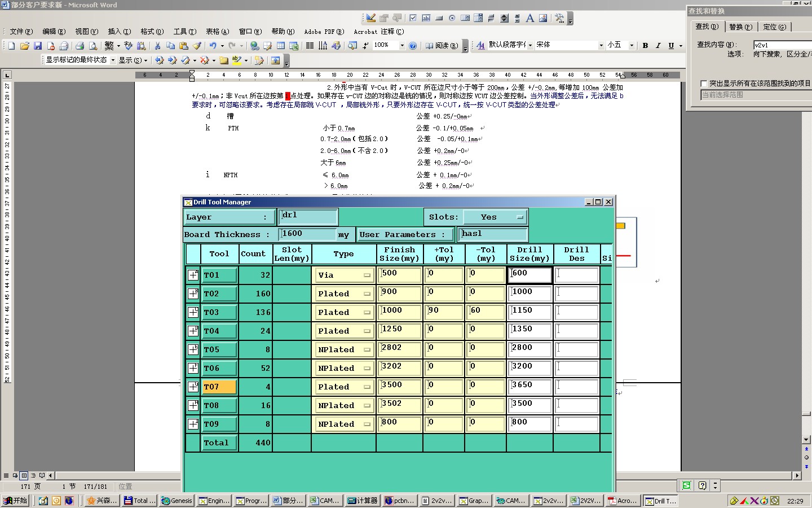Open the zoom 100% dropdown arrow

[402, 46]
